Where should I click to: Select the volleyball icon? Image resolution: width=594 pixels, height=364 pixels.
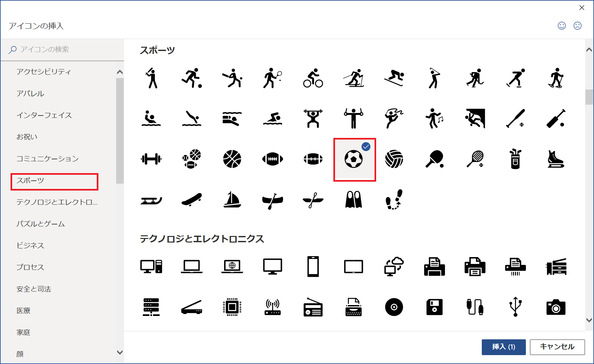tap(394, 159)
